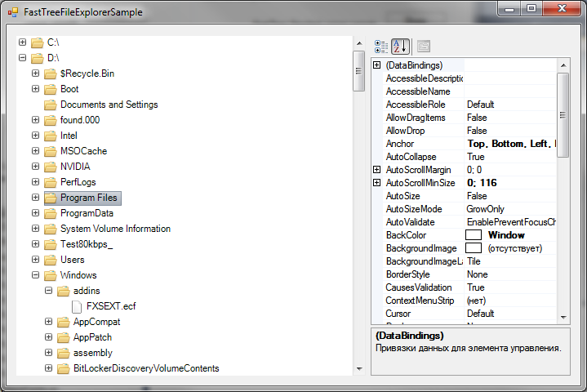This screenshot has width=587, height=392.
Task: Click the ProgramData folder icon
Action: (50, 213)
